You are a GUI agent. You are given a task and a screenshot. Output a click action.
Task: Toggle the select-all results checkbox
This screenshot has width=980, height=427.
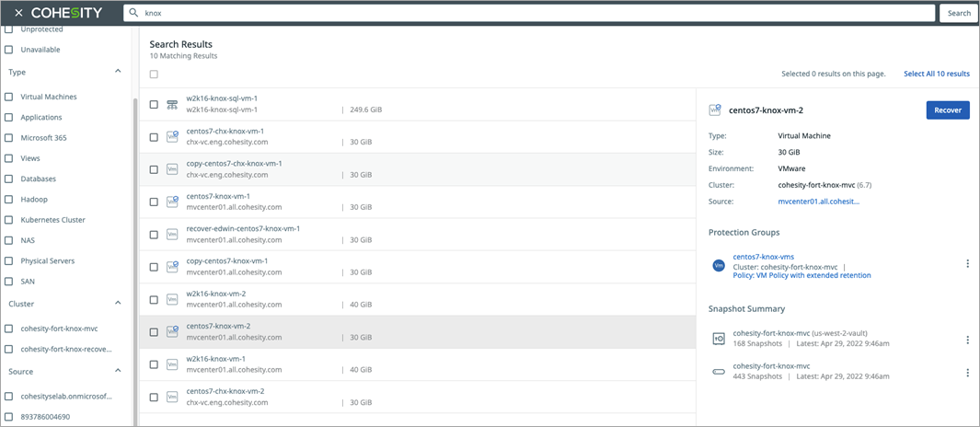coord(154,74)
